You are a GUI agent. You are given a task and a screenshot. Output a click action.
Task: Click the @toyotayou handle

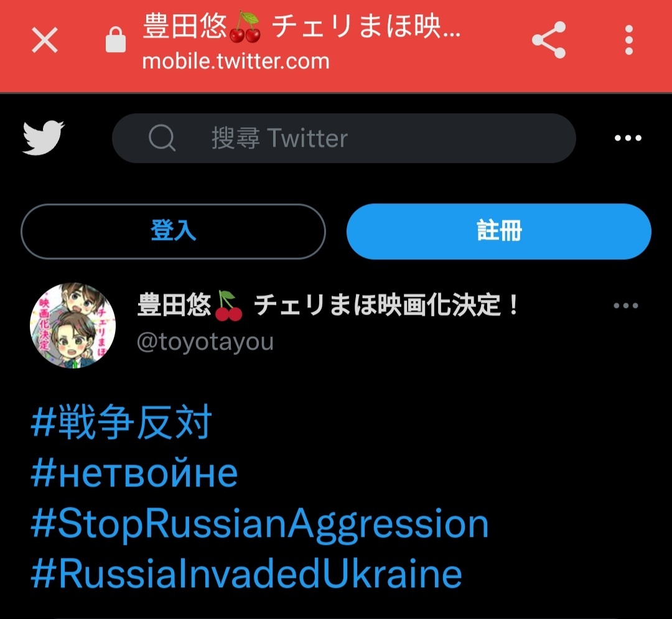click(205, 342)
